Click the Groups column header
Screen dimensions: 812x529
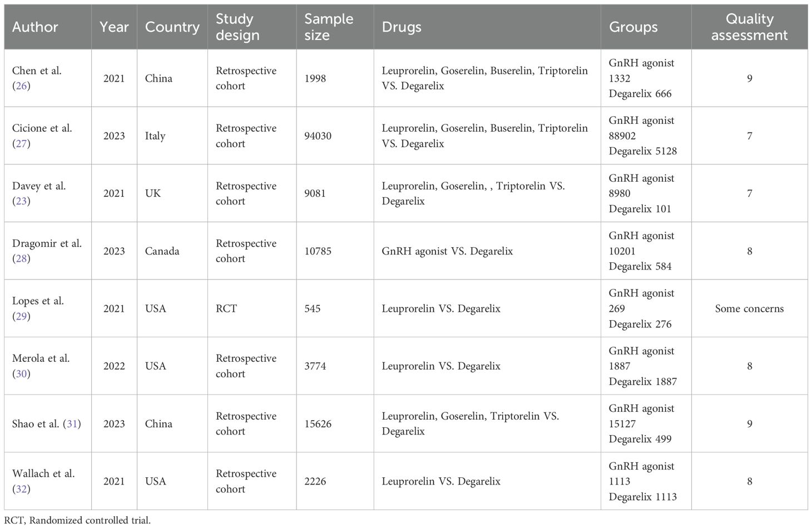point(633,27)
